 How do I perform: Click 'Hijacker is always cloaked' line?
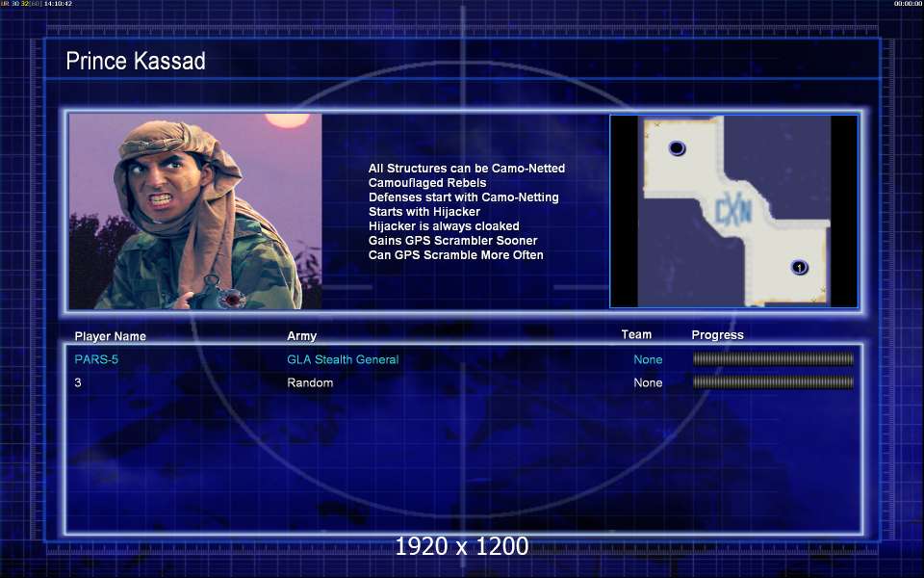pos(444,225)
